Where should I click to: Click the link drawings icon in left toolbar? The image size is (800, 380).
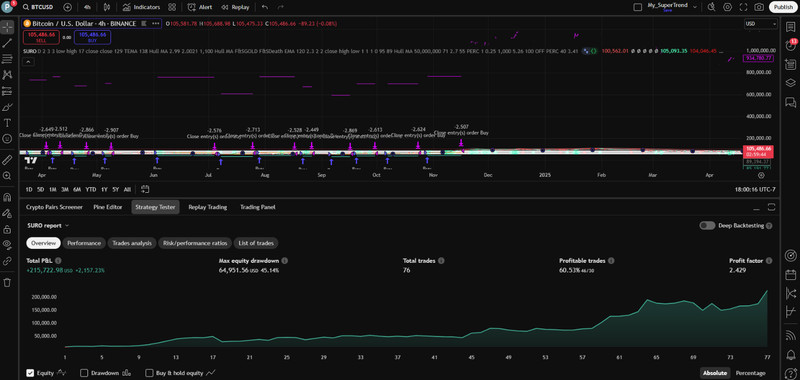[x=7, y=261]
